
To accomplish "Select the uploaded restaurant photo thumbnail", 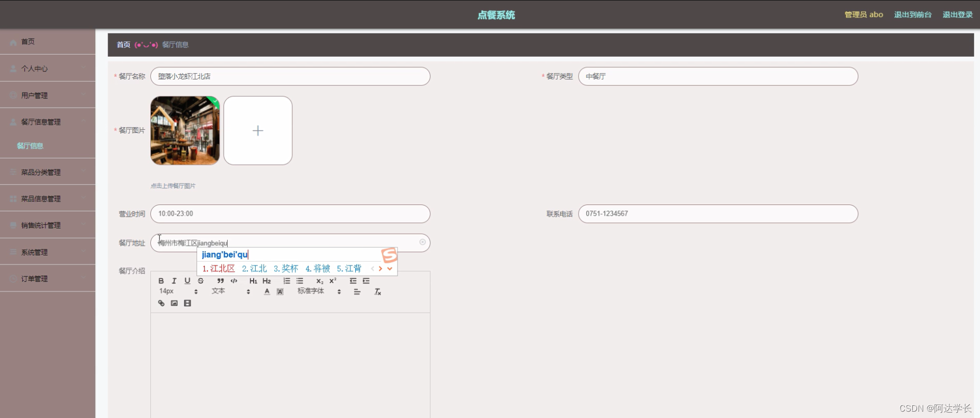I will pyautogui.click(x=185, y=130).
